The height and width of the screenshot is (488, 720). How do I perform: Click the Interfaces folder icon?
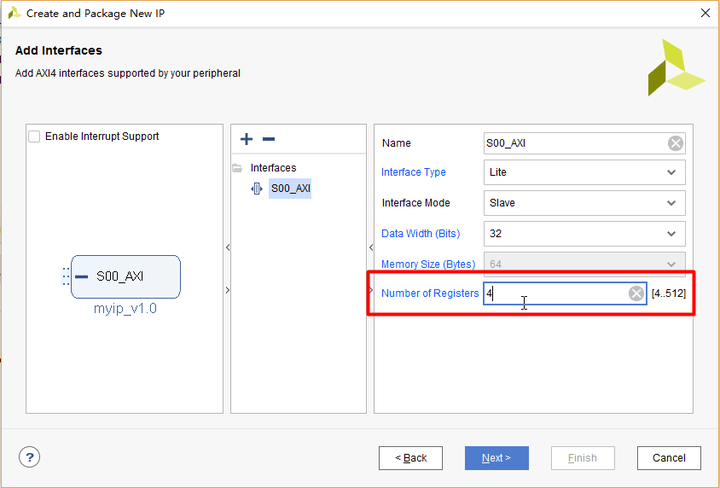point(238,168)
